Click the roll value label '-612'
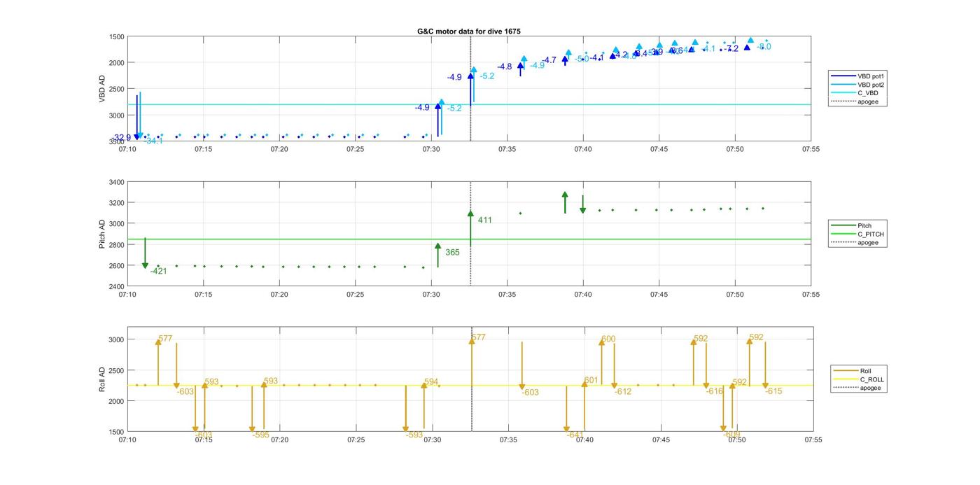Image resolution: width=980 pixels, height=485 pixels. 623,391
